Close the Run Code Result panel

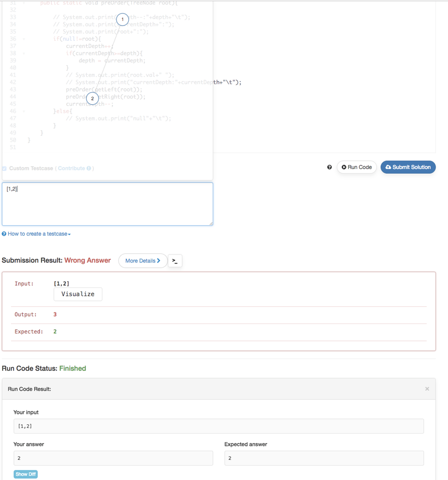(427, 389)
